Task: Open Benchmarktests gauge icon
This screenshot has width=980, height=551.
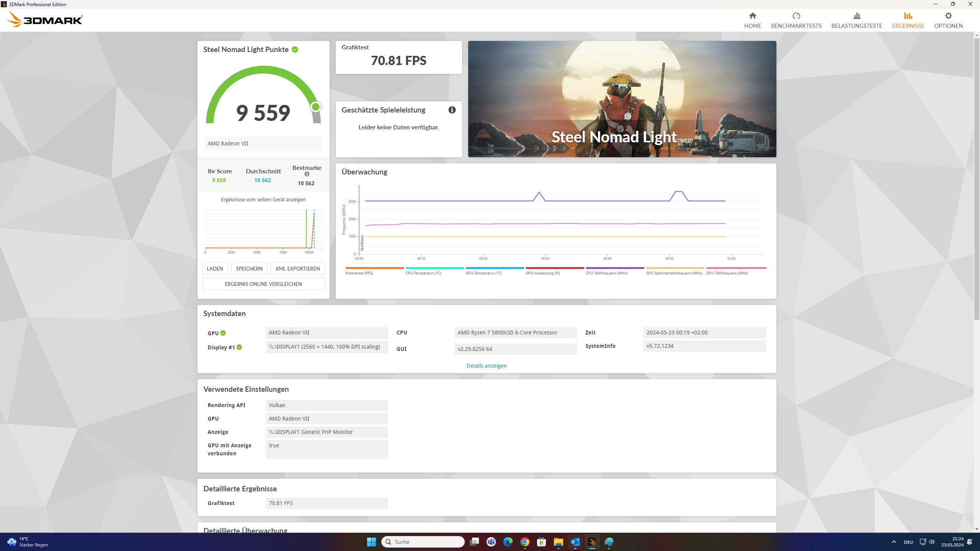Action: (x=796, y=16)
